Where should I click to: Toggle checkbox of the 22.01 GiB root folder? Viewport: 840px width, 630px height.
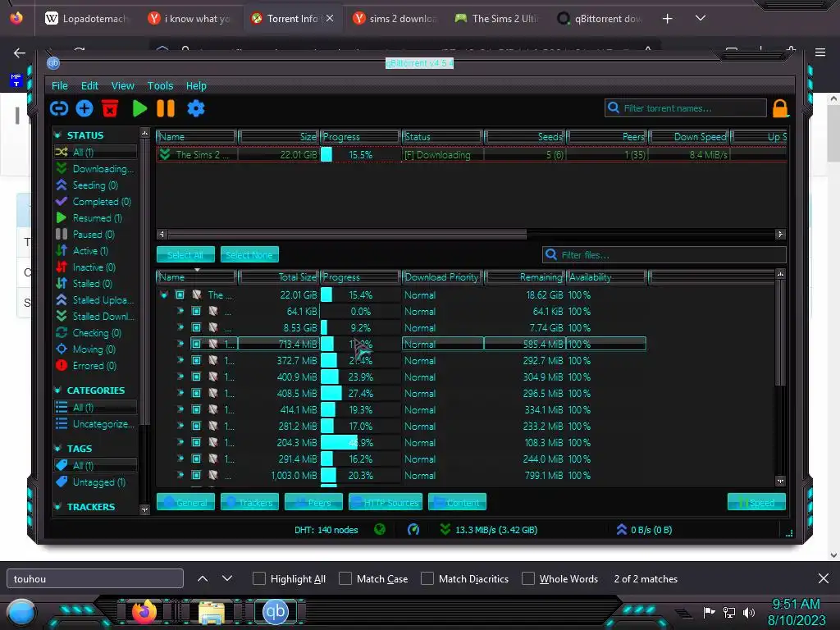[x=180, y=294]
